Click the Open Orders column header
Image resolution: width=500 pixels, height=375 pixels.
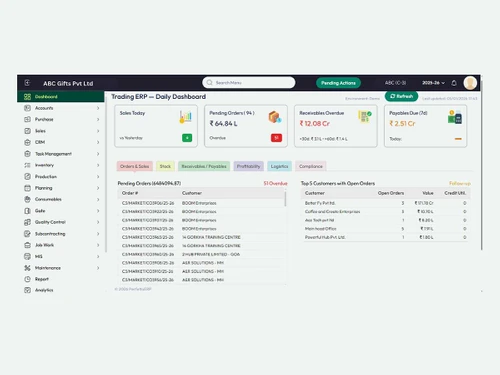pyautogui.click(x=391, y=193)
